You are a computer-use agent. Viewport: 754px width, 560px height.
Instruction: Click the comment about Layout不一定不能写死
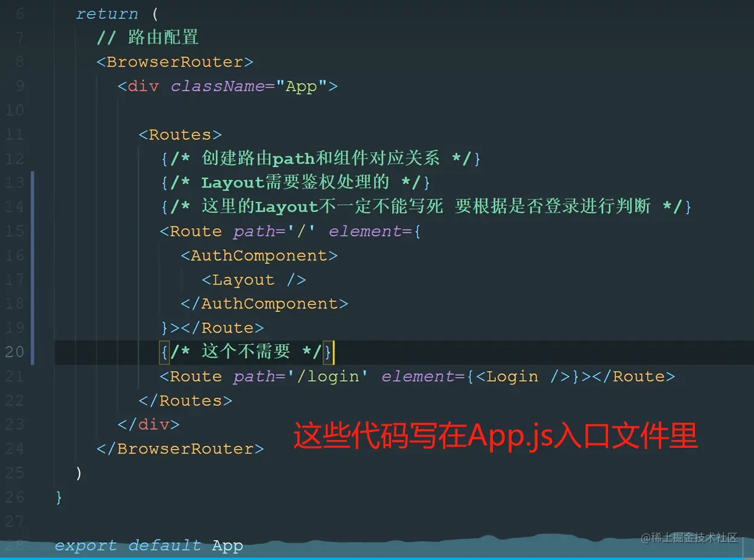[x=426, y=206]
